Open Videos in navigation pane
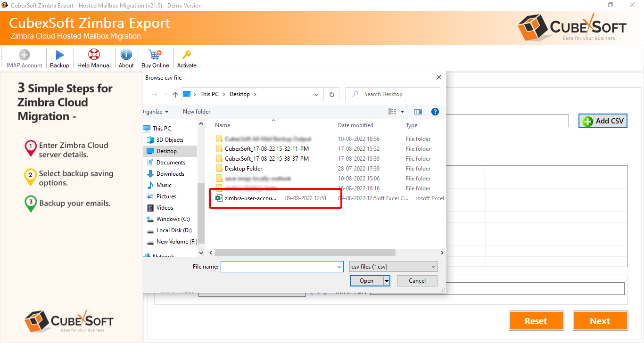 pyautogui.click(x=165, y=208)
